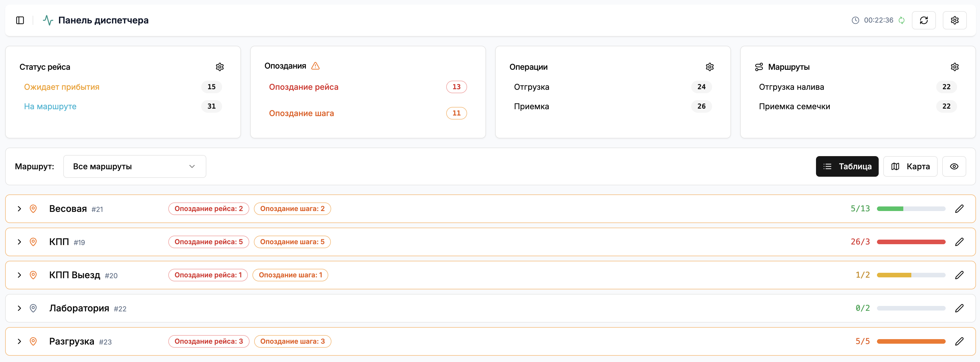Toggle visibility with the eye button

[x=954, y=166]
